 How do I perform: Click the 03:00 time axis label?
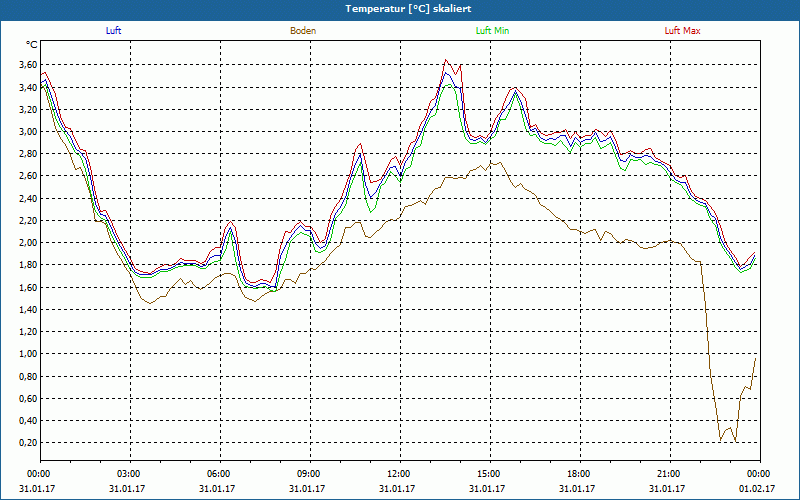click(131, 474)
